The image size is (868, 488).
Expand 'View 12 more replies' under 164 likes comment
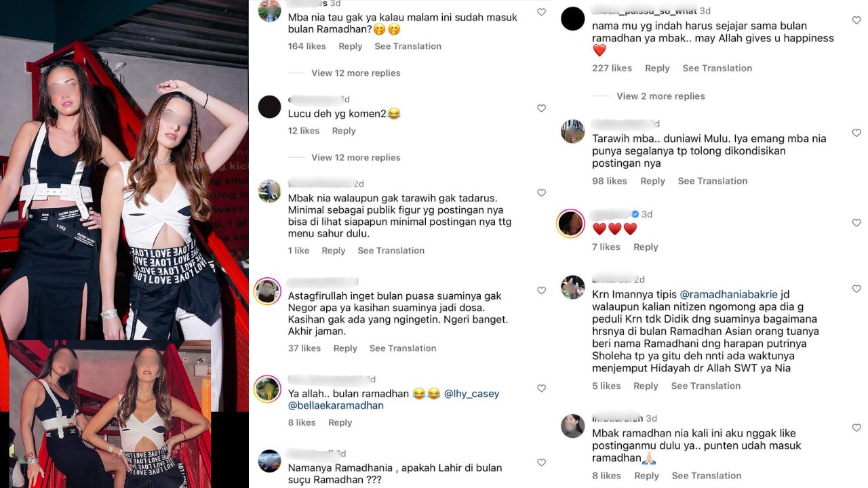click(355, 73)
